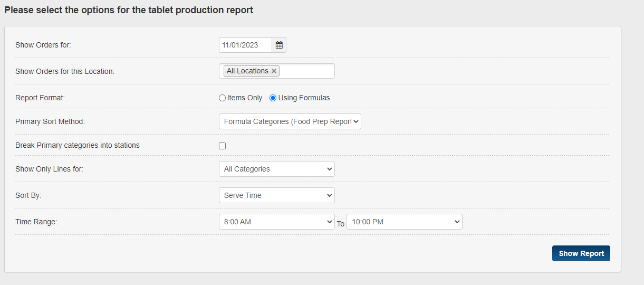
Task: Choose the Using Formulas report format
Action: pos(273,98)
